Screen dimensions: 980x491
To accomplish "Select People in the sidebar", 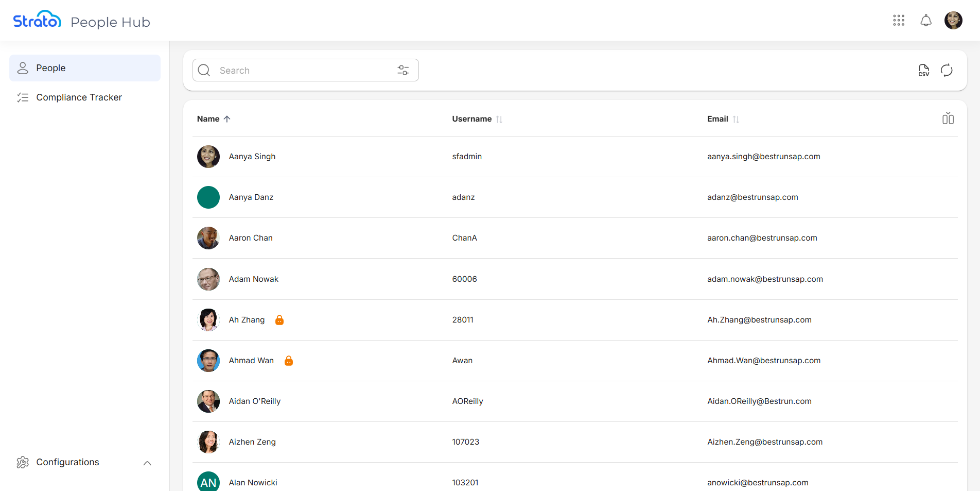I will pyautogui.click(x=85, y=68).
